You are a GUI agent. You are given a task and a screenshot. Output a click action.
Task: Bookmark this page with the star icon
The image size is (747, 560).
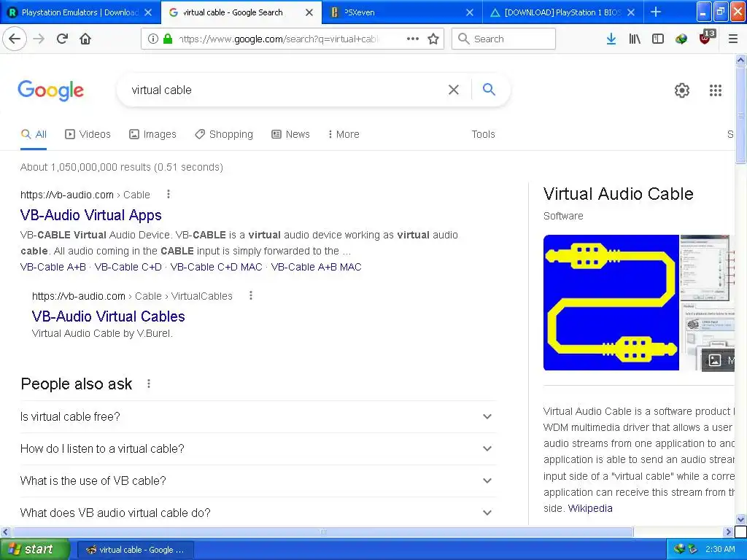433,39
